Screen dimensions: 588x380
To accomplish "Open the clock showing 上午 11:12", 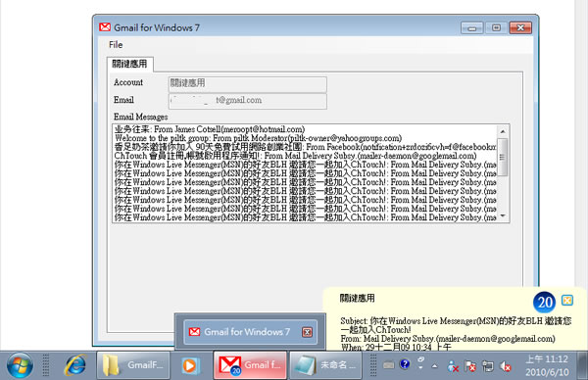I will [547, 365].
